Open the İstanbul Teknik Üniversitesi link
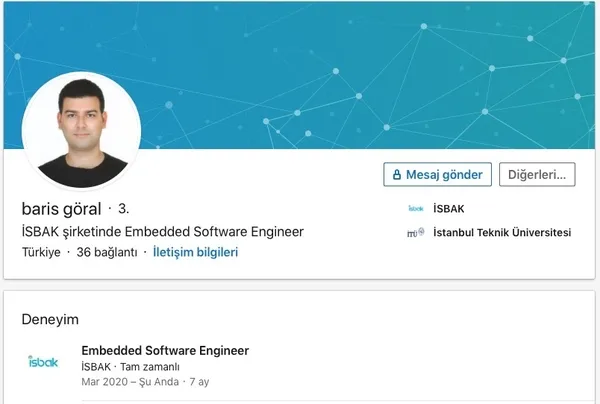 coord(501,233)
